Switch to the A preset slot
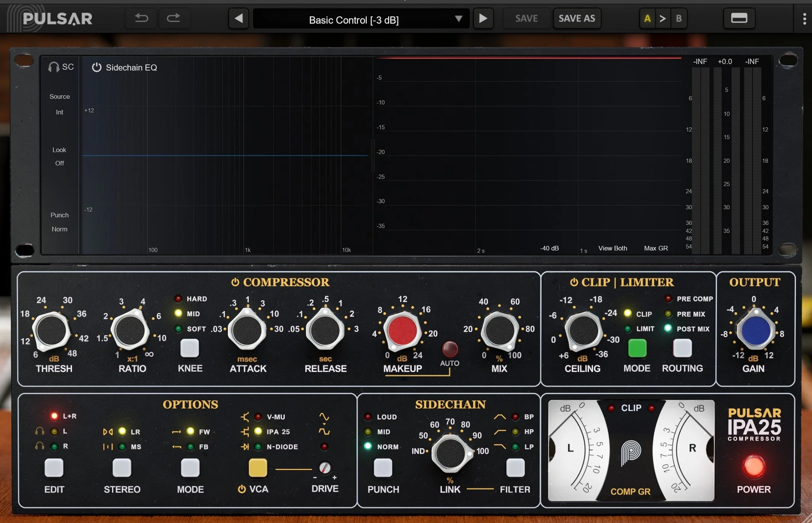The image size is (812, 523). tap(647, 18)
